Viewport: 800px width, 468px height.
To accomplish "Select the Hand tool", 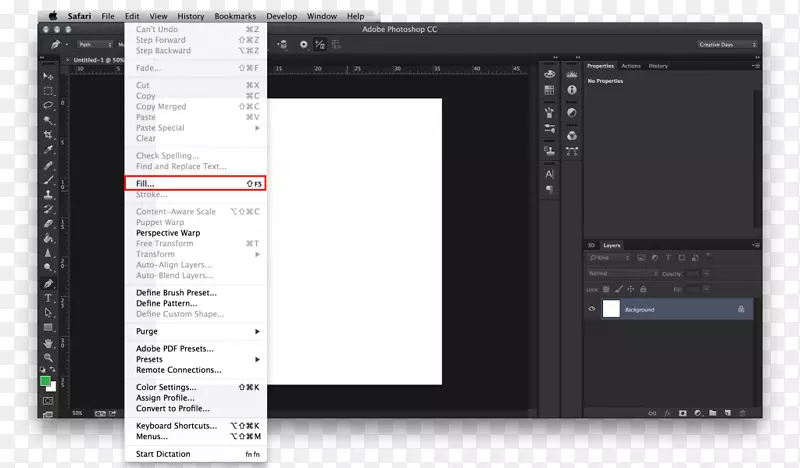I will point(47,342).
